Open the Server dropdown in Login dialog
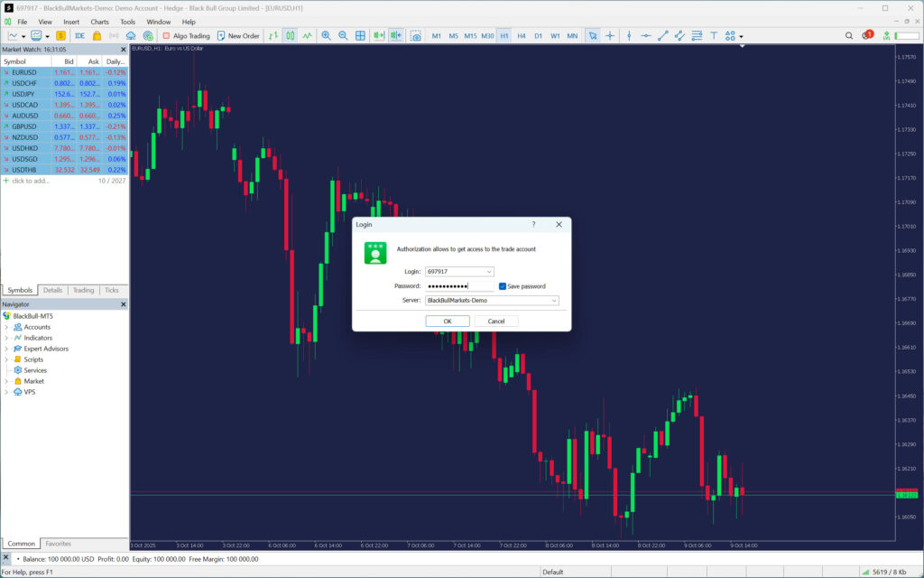This screenshot has height=578, width=924. pos(553,301)
